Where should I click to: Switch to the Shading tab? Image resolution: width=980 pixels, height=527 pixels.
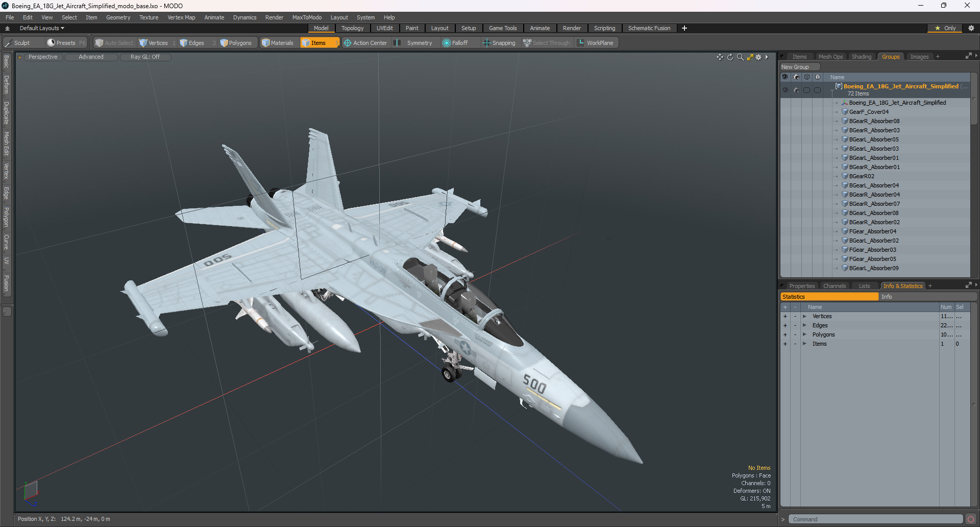click(x=862, y=57)
